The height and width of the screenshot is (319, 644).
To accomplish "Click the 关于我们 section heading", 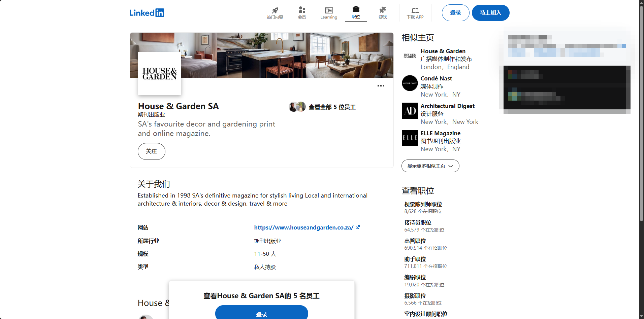I will [154, 184].
